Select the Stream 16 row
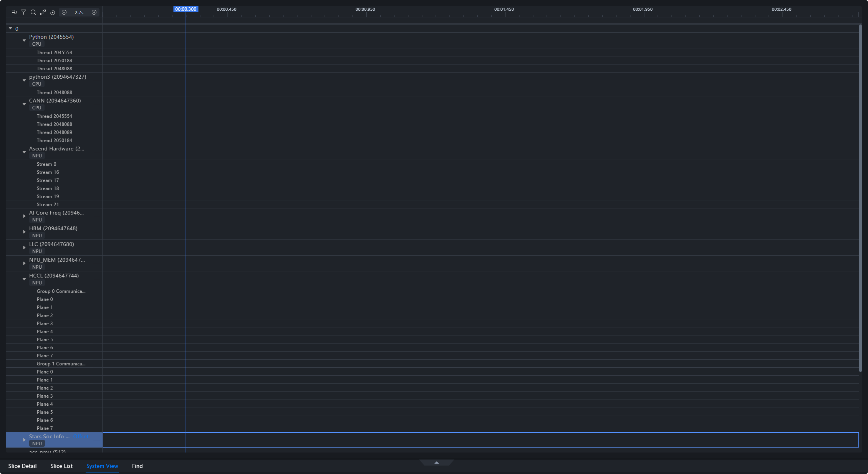Image resolution: width=868 pixels, height=474 pixels. click(x=54, y=172)
